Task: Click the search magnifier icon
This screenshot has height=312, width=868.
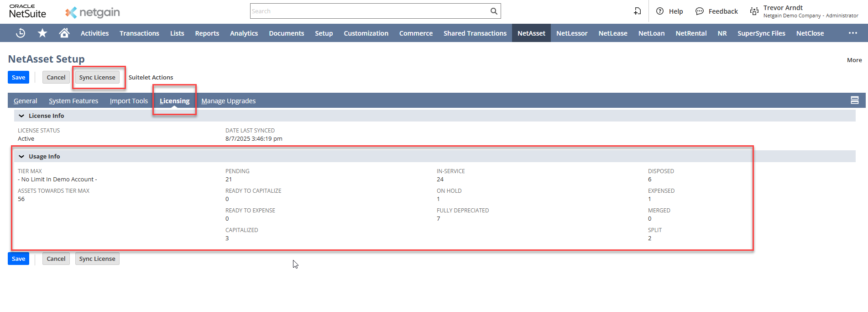Action: point(494,11)
